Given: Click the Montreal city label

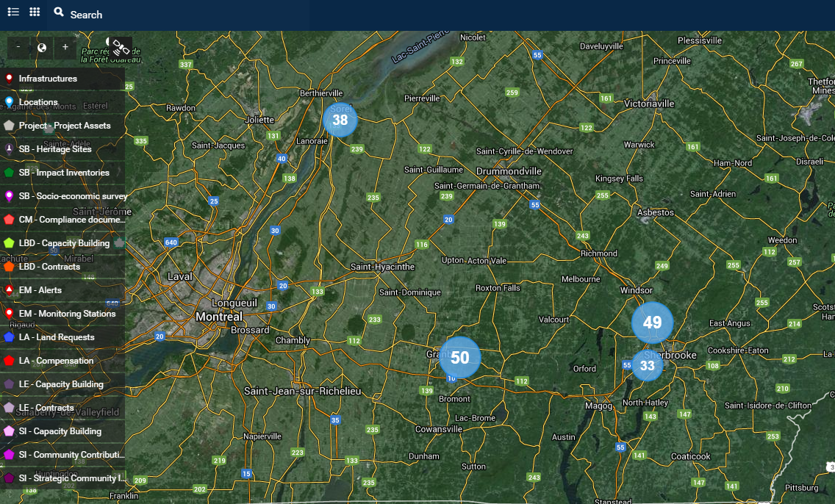Looking at the screenshot, I should click(219, 317).
